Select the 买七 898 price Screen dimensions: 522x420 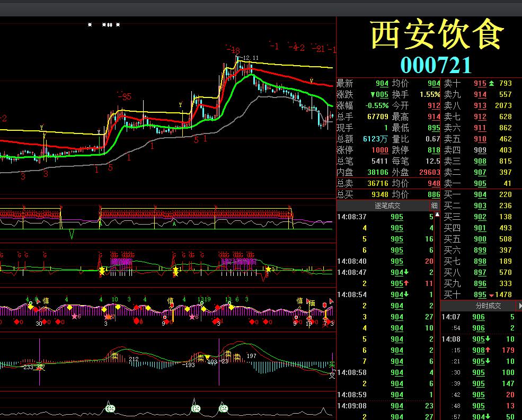tap(480, 261)
